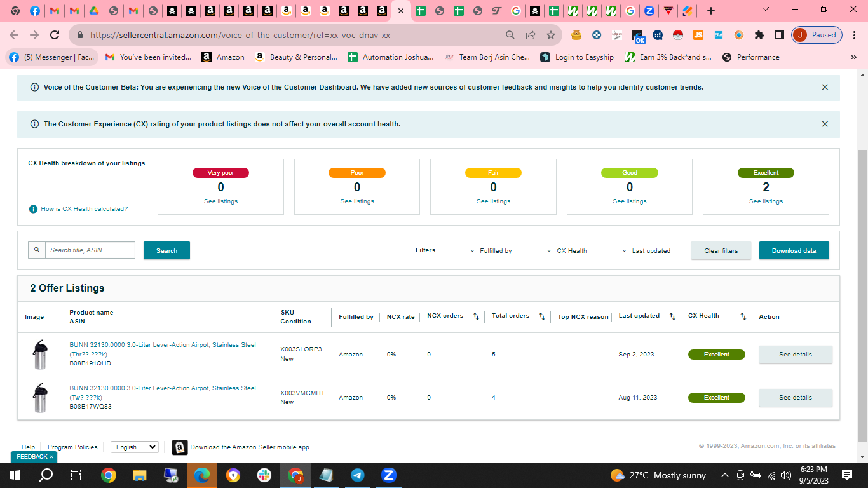Open Slack from the taskbar
Screen dimensions: 868x488
264,475
